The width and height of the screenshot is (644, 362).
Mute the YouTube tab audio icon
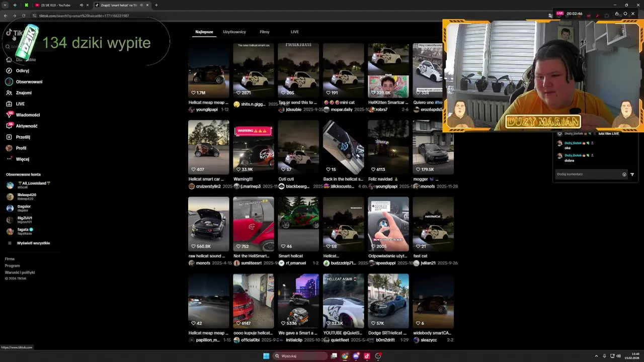click(81, 5)
